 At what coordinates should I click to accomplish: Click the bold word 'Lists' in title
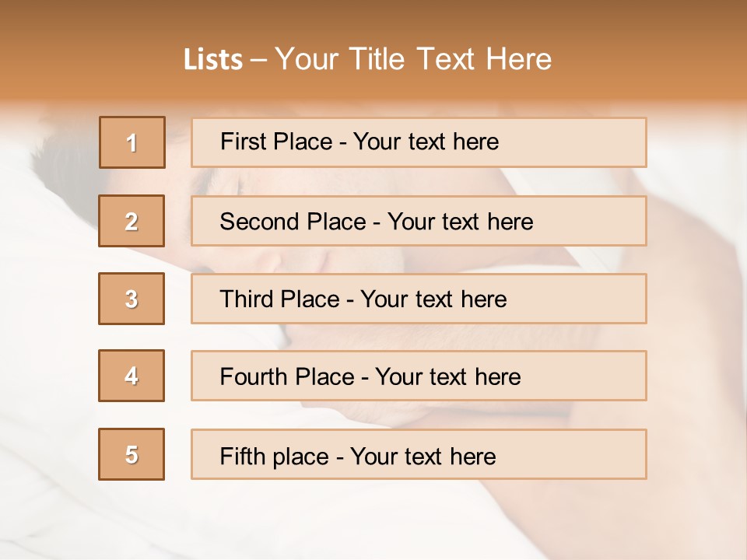point(212,60)
